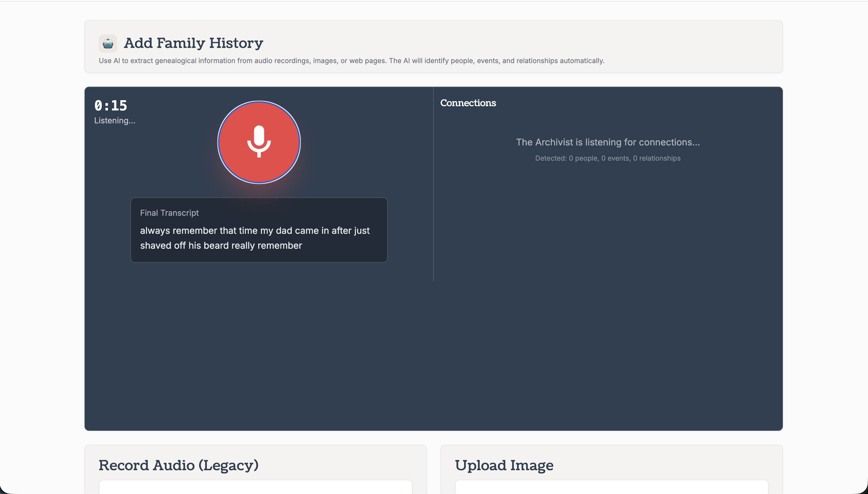
Task: Click the Record Audio (Legacy) heading
Action: point(178,465)
